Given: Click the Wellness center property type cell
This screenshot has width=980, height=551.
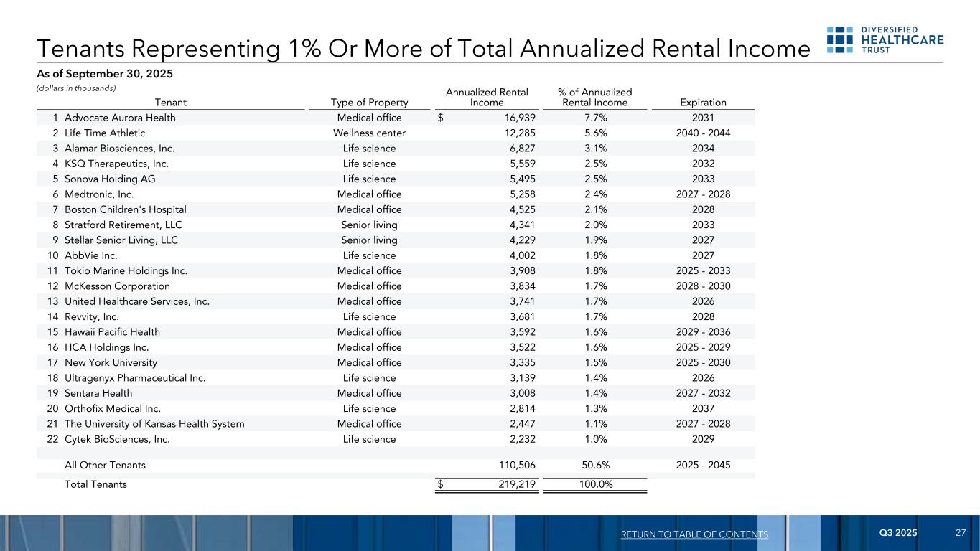Looking at the screenshot, I should [369, 133].
